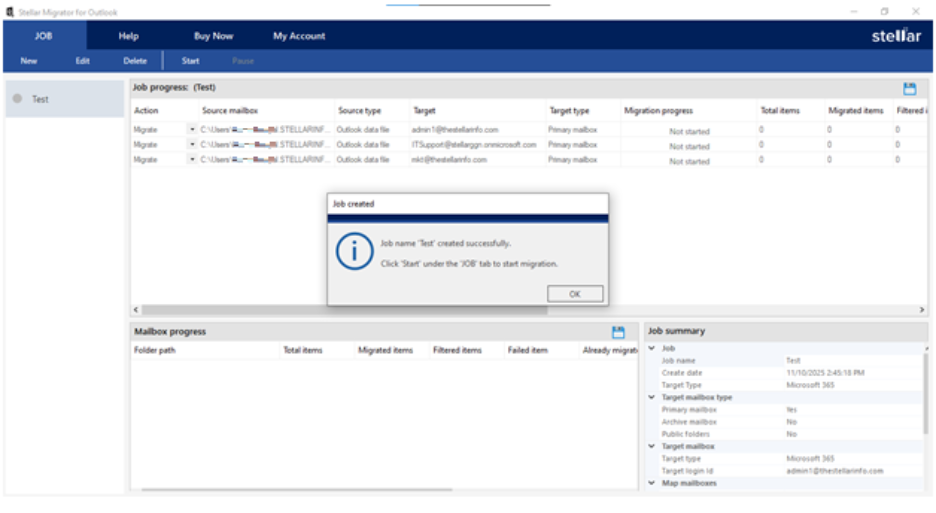Viewport: 936px width, 513px height.
Task: Click the Job summary vertical scrollbar
Action: pyautogui.click(x=926, y=392)
